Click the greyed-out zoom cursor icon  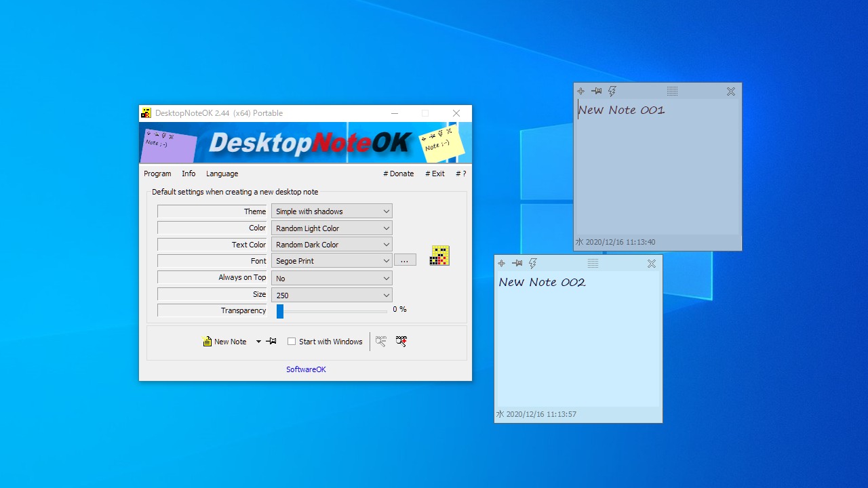coord(381,342)
